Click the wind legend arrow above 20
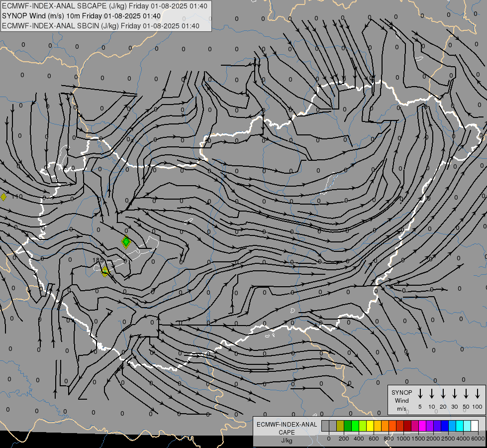The image size is (487, 448). [x=443, y=393]
